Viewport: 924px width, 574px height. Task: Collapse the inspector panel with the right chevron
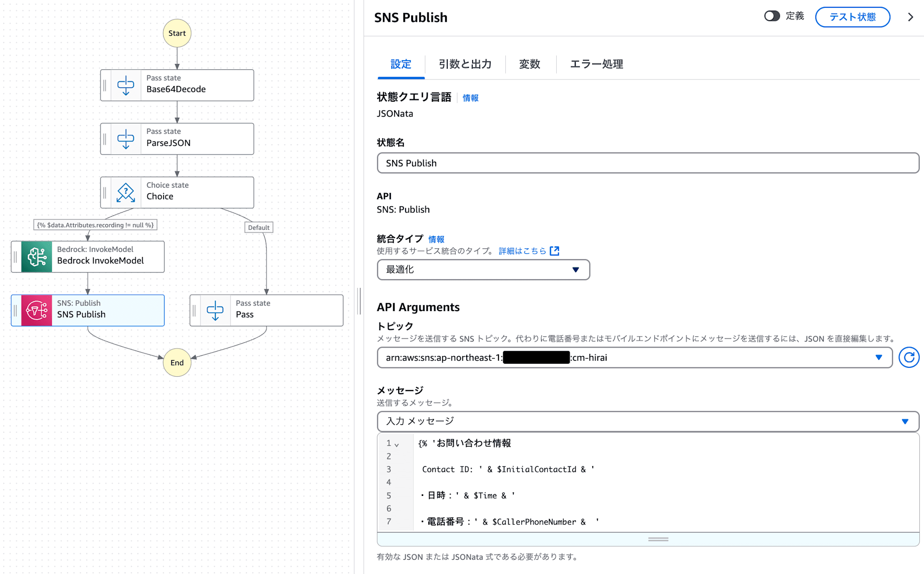pos(910,17)
